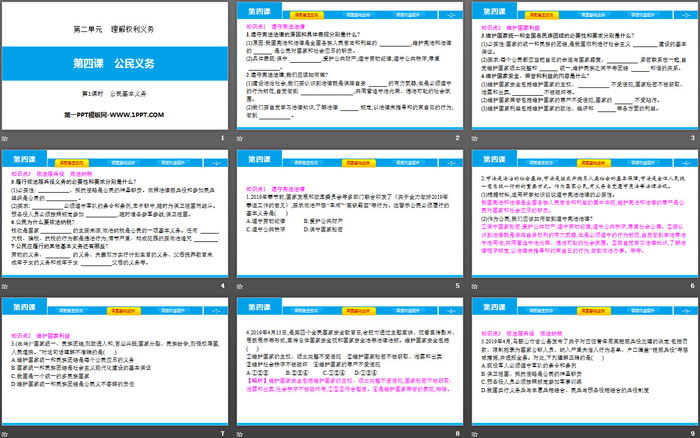Click slide number label 1
Viewport: 700px width, 438px height.
pos(222,138)
